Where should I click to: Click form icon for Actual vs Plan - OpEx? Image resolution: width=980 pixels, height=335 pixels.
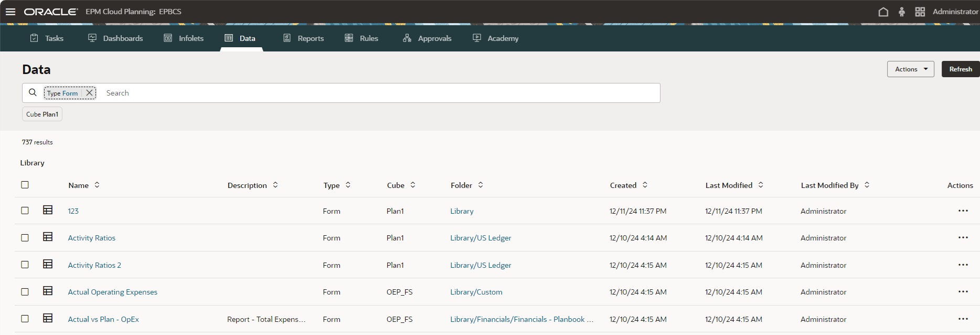click(48, 318)
